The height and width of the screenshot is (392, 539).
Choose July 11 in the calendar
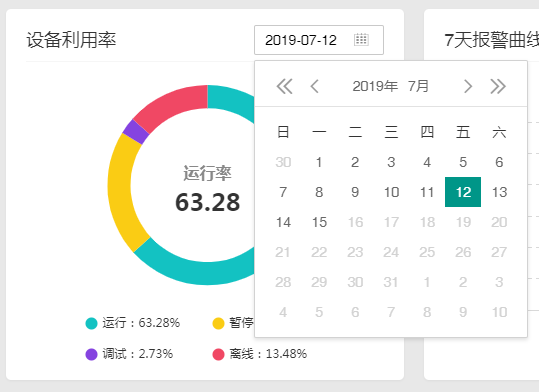coord(427,192)
